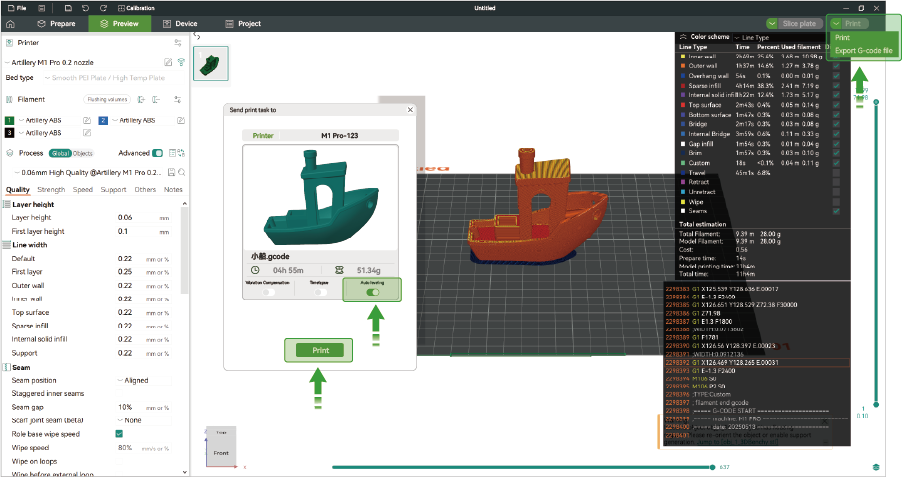The image size is (903, 477).
Task: Open filament 2 Artillery ABS dropdown
Action: 143,120
